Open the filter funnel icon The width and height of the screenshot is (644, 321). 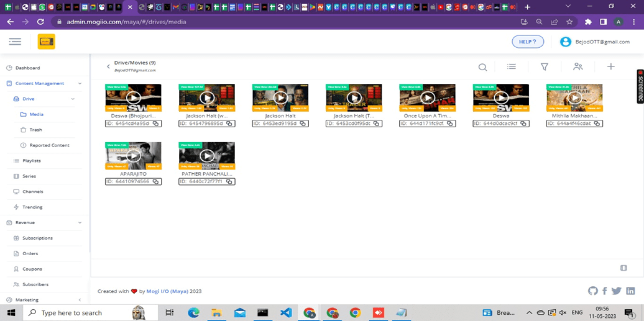(545, 66)
